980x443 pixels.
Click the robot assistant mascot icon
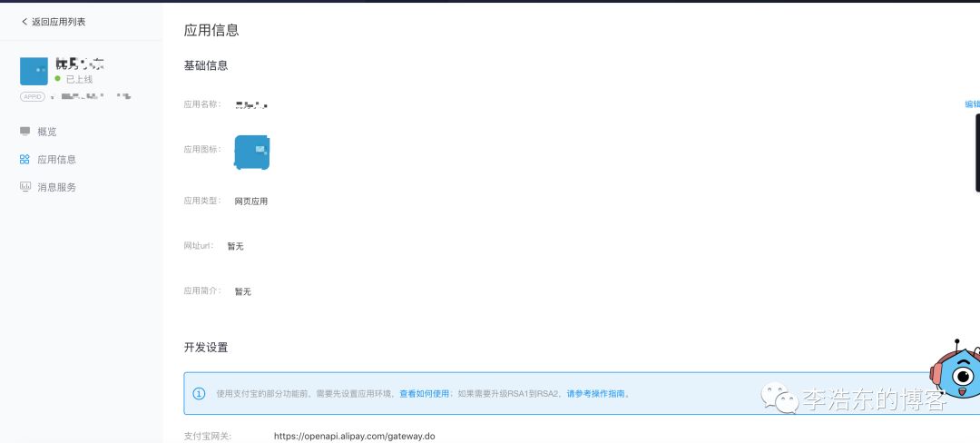point(956,369)
